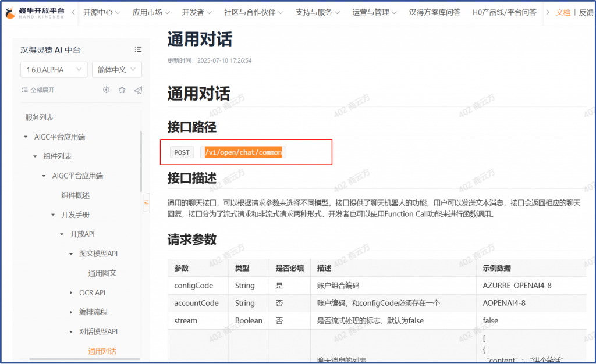Open the 简体中文 language dropdown
Image resolution: width=596 pixels, height=364 pixels.
[116, 70]
